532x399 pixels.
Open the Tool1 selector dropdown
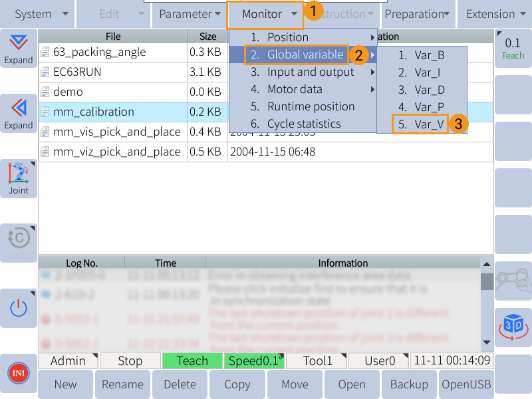tap(317, 361)
